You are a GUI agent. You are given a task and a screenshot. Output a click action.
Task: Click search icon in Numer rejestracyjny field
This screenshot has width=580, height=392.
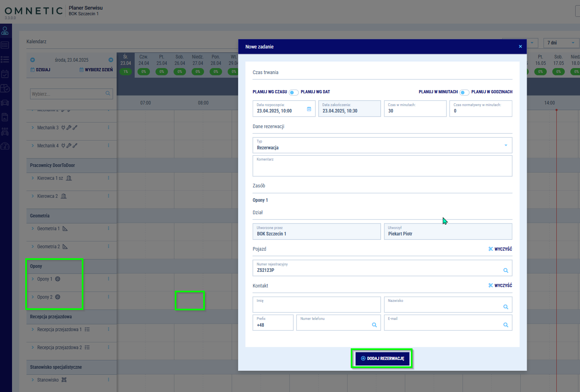[x=505, y=271]
